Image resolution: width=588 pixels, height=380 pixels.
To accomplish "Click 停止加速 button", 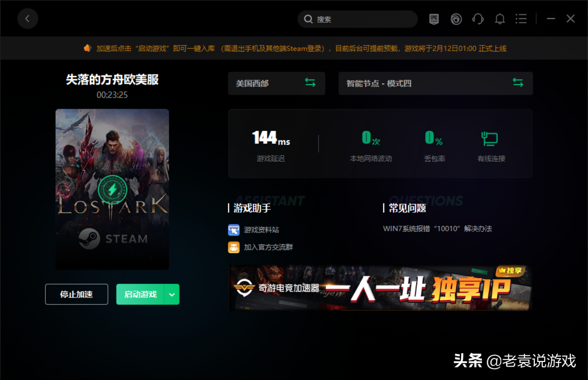I will coord(76,294).
